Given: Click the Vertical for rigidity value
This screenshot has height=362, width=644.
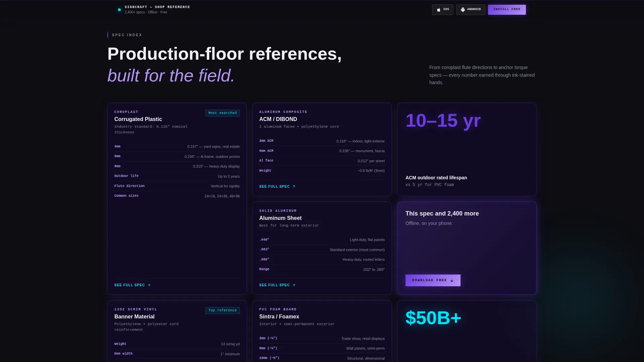Looking at the screenshot, I should 225,186.
